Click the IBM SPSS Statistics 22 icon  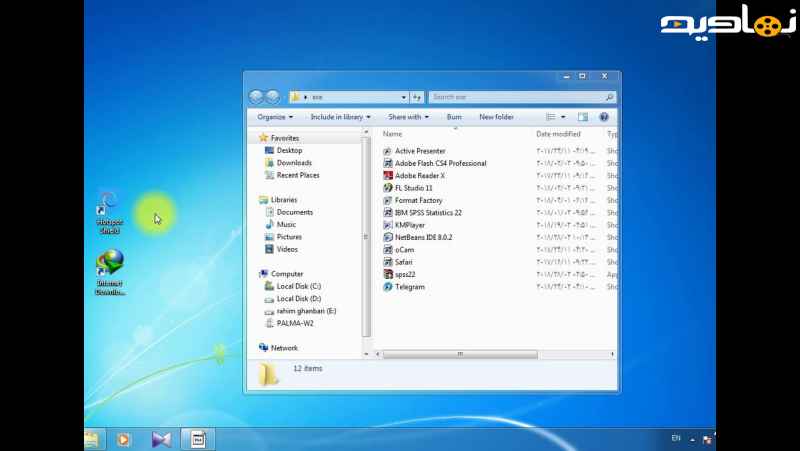tap(388, 213)
